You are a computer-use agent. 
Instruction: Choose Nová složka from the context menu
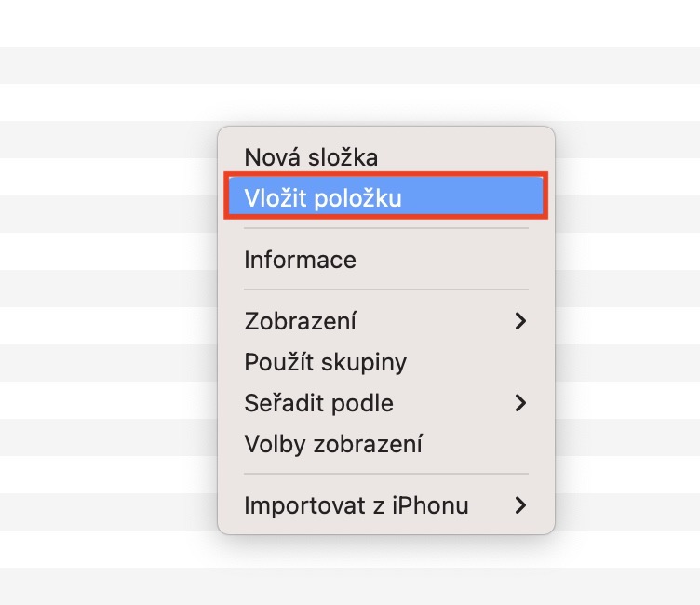(x=311, y=157)
